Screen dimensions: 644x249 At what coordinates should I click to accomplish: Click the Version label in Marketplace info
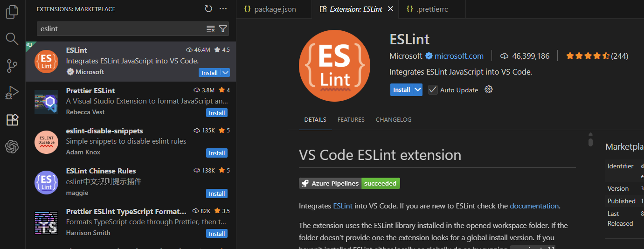point(618,188)
